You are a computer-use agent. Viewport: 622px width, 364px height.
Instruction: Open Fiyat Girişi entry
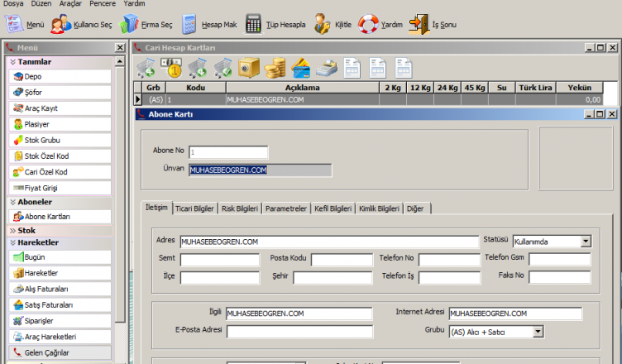[60, 188]
